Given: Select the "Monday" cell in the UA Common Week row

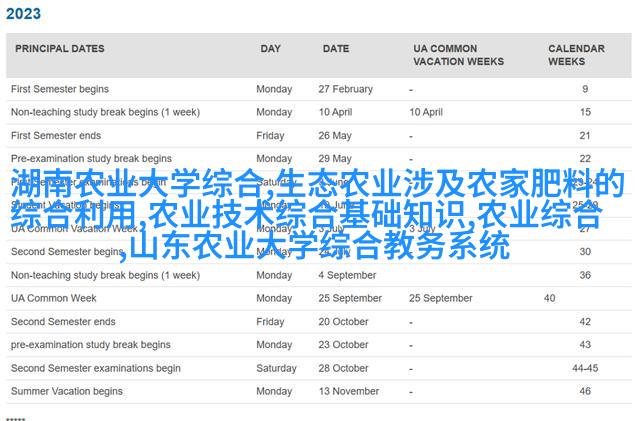Looking at the screenshot, I should [x=274, y=298].
